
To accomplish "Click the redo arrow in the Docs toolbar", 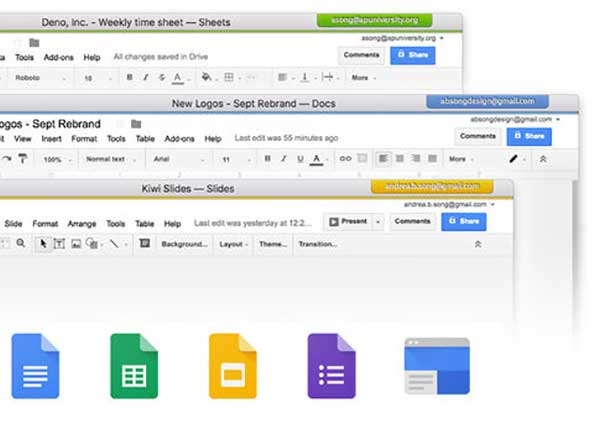I will click(x=7, y=159).
